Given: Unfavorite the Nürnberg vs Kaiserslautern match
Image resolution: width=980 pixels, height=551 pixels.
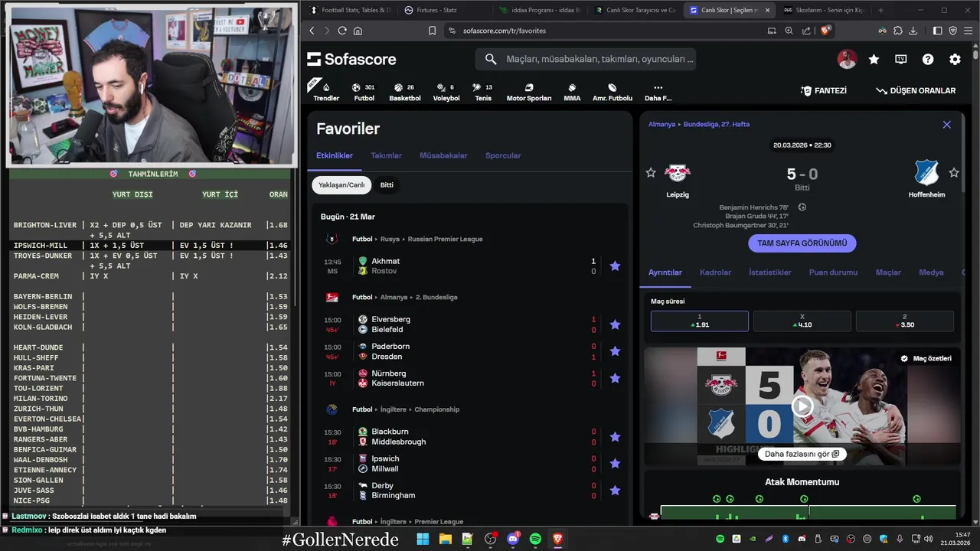Looking at the screenshot, I should point(615,378).
